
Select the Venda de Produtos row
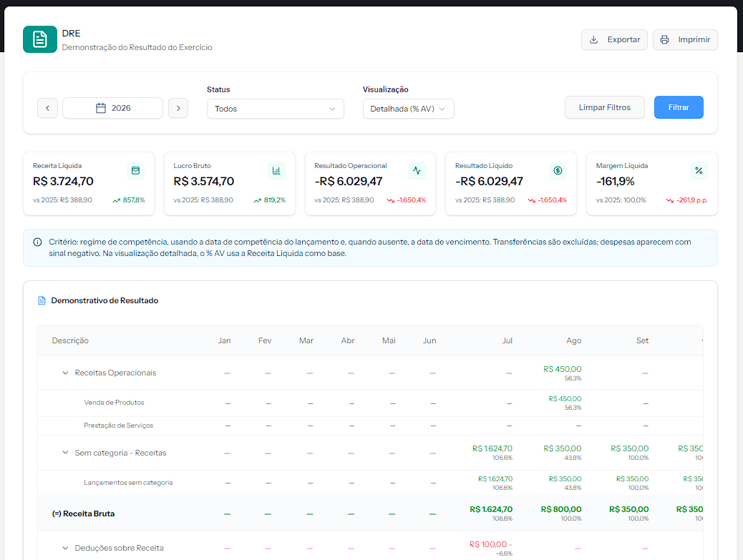[370, 403]
